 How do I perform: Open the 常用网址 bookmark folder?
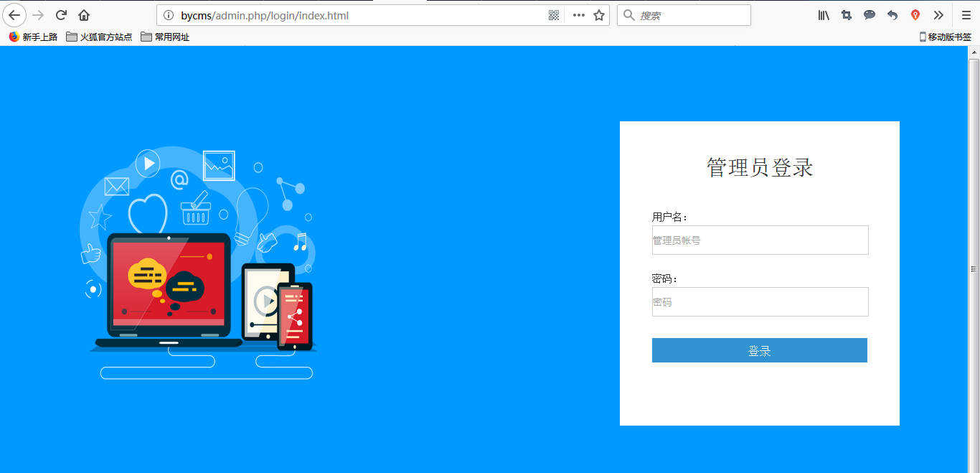(165, 37)
